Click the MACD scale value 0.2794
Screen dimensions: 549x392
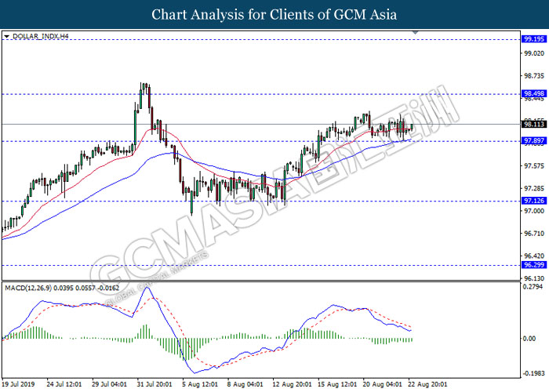[534, 287]
